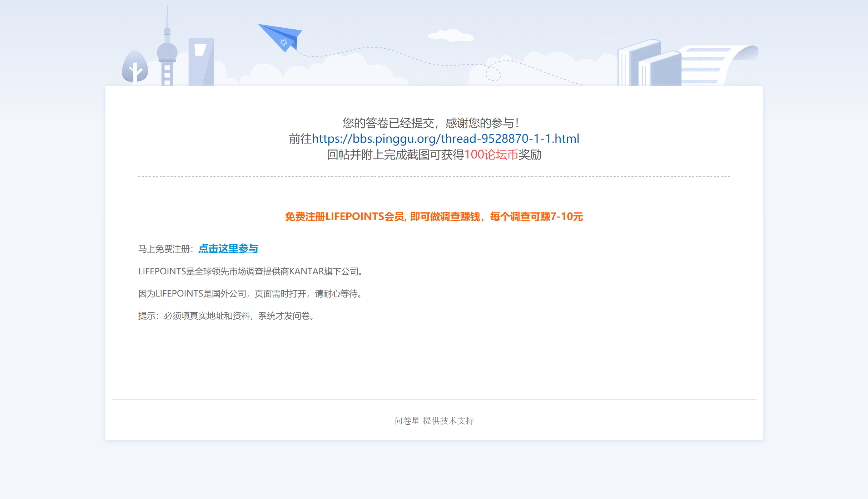Click the red 100论坛币 reward text
Screen dimensions: 868x499
(x=491, y=155)
